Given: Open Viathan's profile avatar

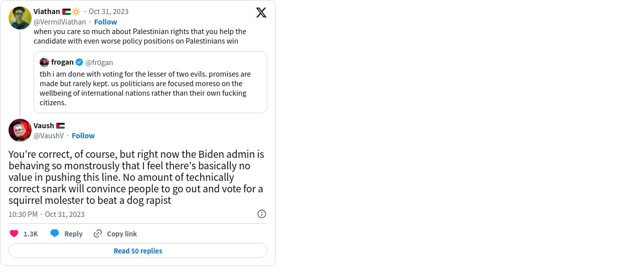Looking at the screenshot, I should [x=20, y=18].
